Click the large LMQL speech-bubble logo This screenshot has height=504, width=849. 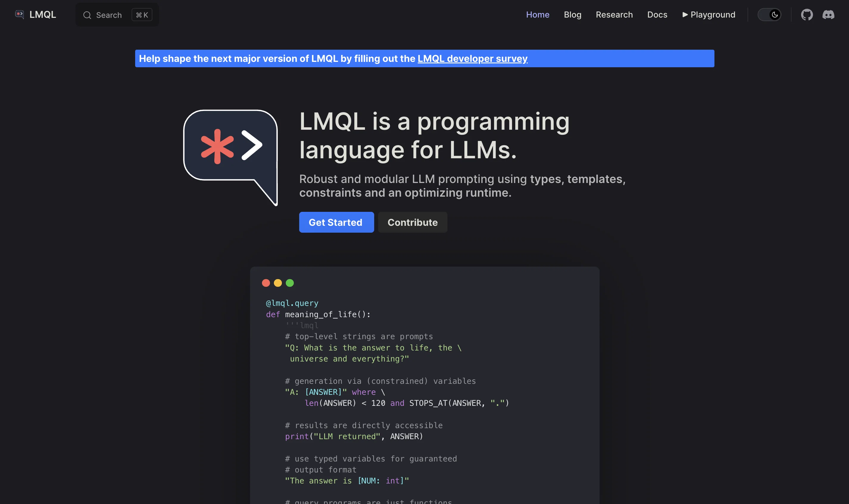230,158
